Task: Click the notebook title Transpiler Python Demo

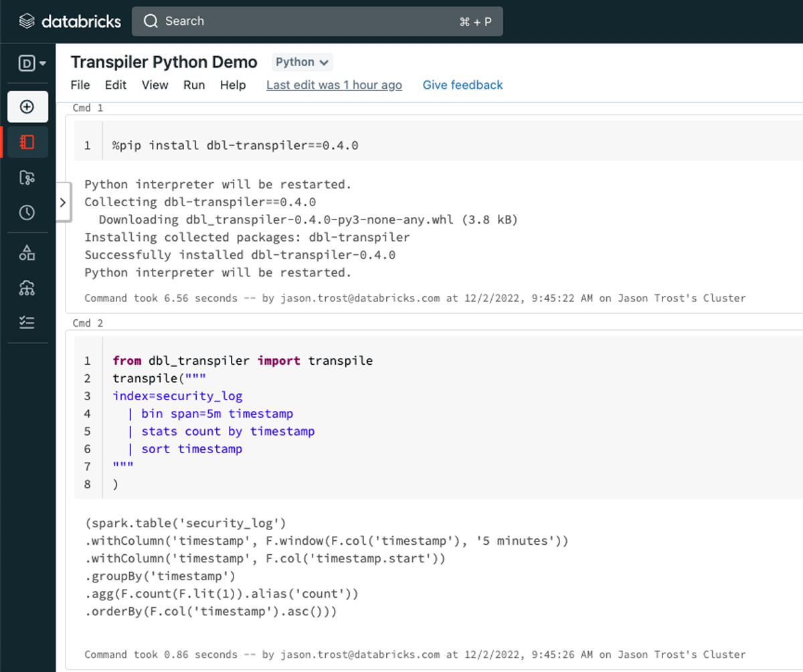Action: [x=164, y=62]
